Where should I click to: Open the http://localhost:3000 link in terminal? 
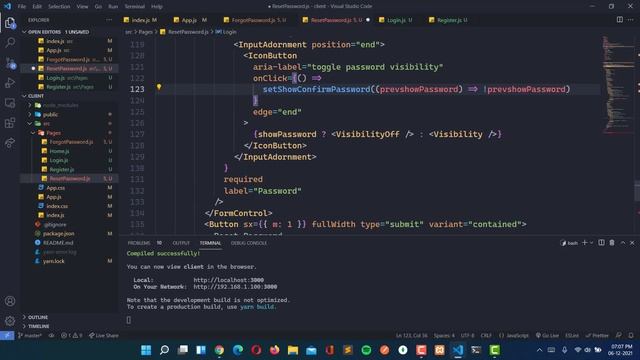point(229,280)
